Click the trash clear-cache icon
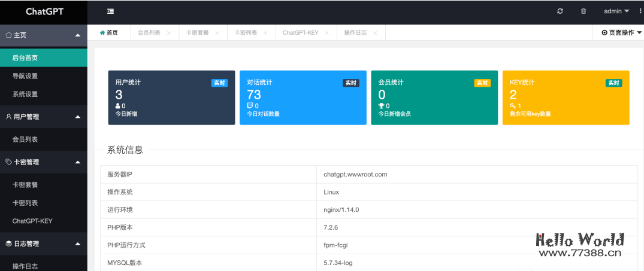 583,11
